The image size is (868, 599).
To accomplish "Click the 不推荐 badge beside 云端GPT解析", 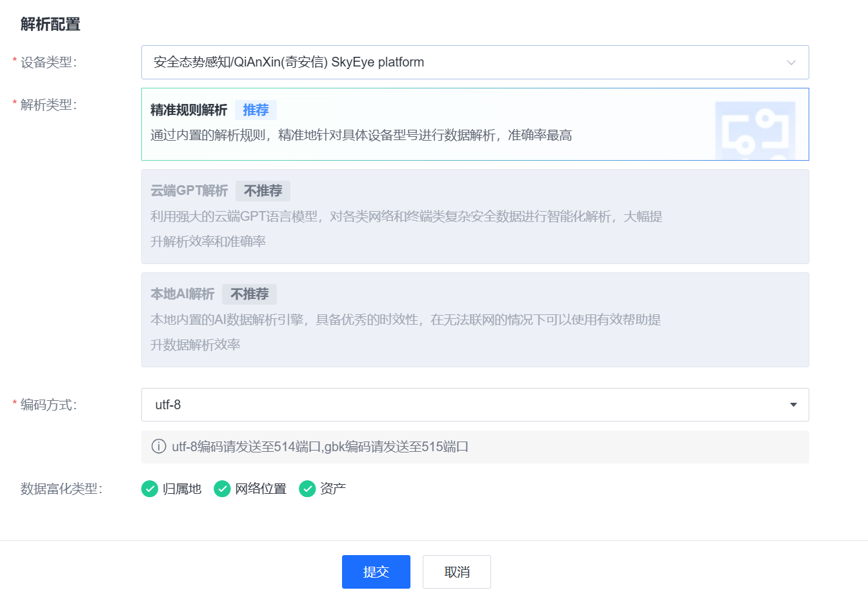I will 263,191.
